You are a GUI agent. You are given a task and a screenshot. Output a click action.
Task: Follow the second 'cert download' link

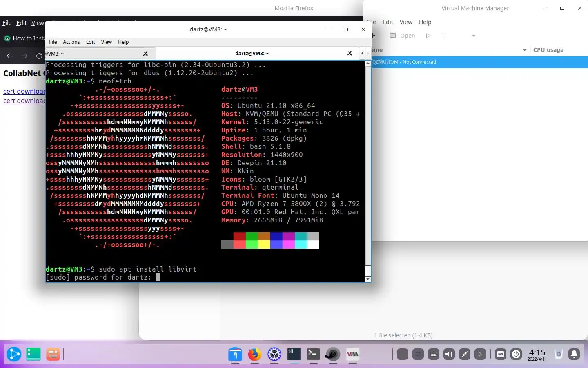[x=24, y=101]
